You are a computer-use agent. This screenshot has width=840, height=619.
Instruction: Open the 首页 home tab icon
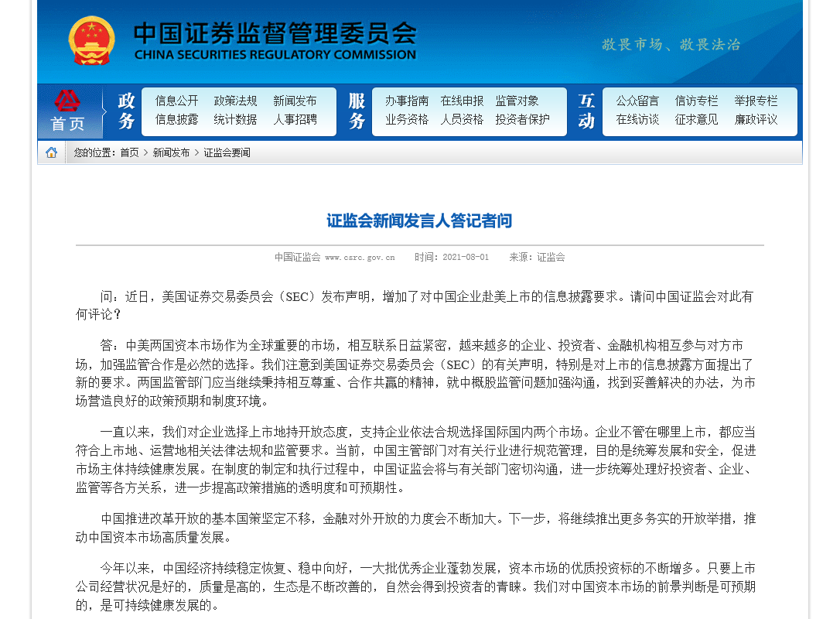coord(68,112)
